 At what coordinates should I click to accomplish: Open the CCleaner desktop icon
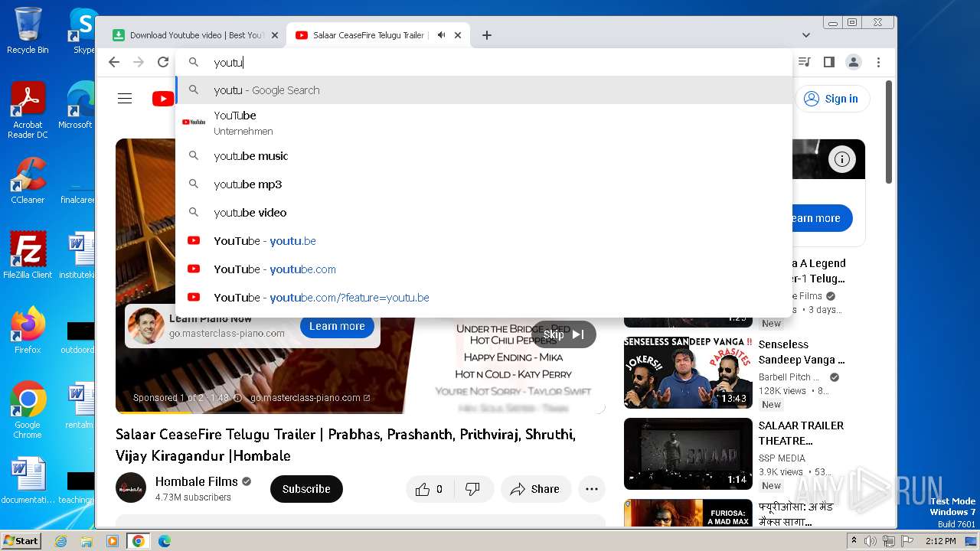pyautogui.click(x=28, y=181)
